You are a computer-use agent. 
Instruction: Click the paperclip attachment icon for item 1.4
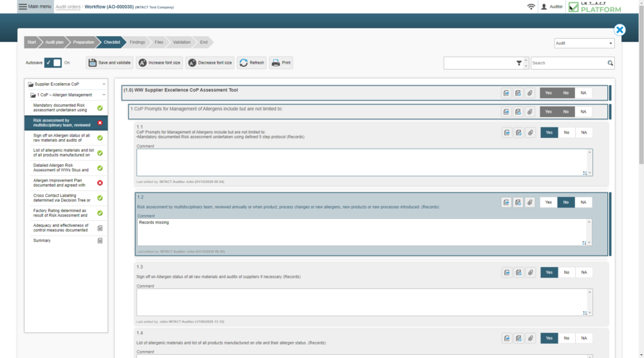coord(531,338)
